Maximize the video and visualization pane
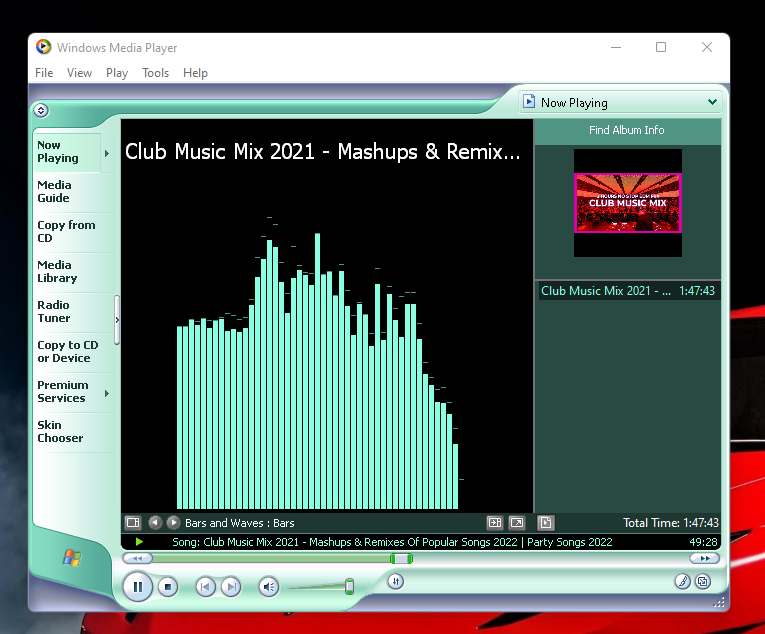This screenshot has width=765, height=634. click(495, 523)
